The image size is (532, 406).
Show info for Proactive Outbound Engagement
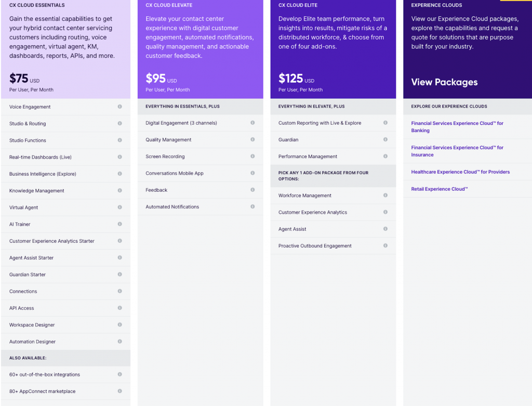pyautogui.click(x=385, y=245)
